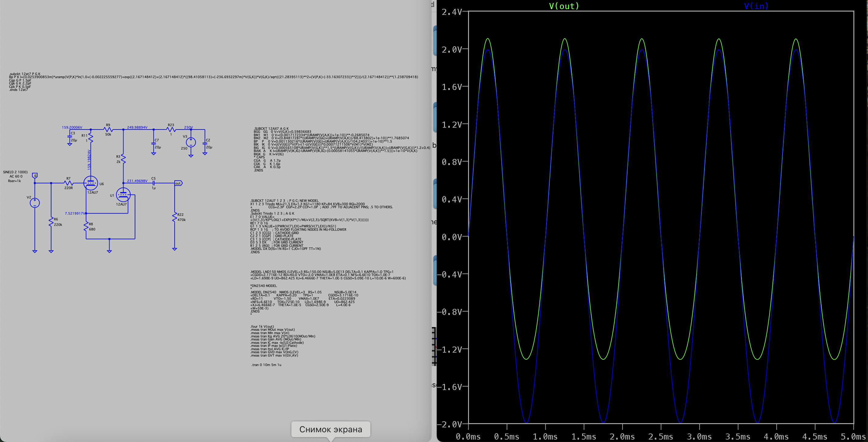This screenshot has width=868, height=442.
Task: Click the V(in) trace label
Action: (x=756, y=6)
